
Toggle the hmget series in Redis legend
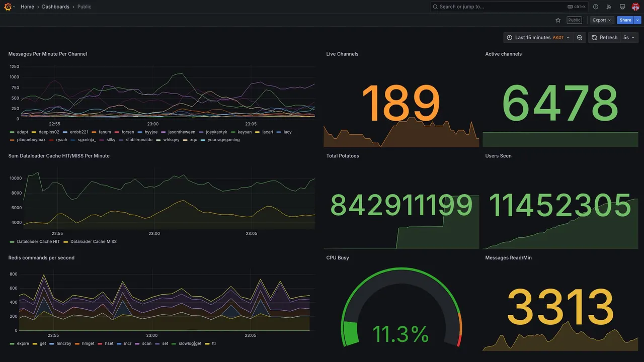tap(85, 344)
